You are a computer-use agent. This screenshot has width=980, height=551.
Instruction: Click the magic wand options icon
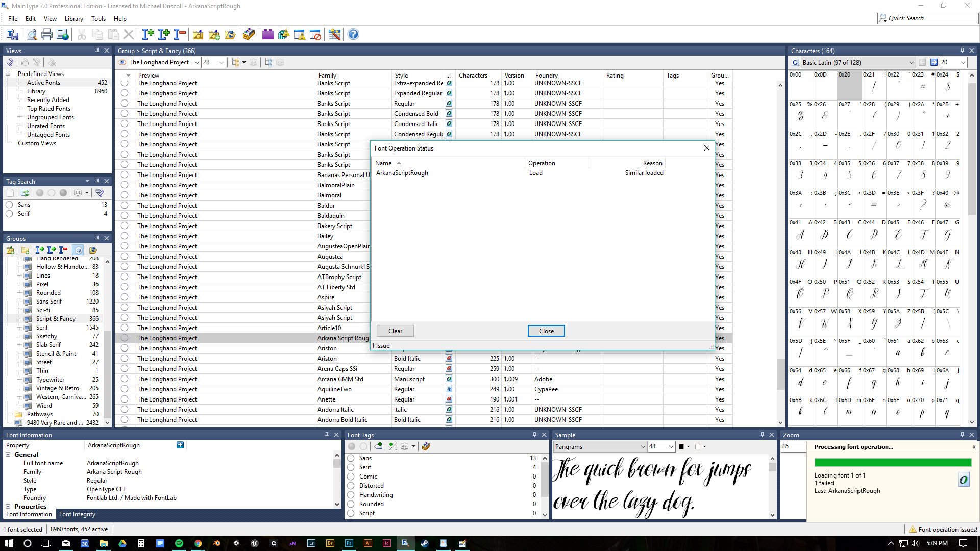pos(334,35)
